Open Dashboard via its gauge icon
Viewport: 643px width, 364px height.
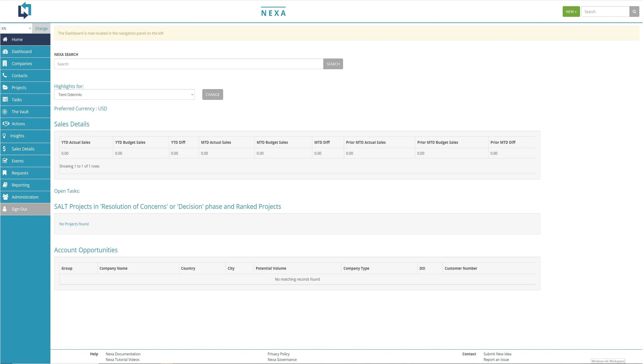5,51
